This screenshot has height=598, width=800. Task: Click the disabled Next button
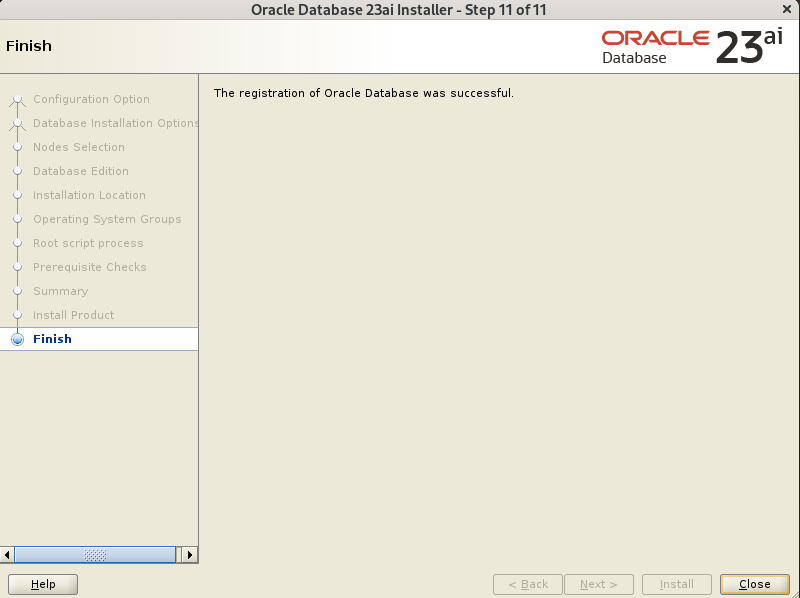[598, 584]
